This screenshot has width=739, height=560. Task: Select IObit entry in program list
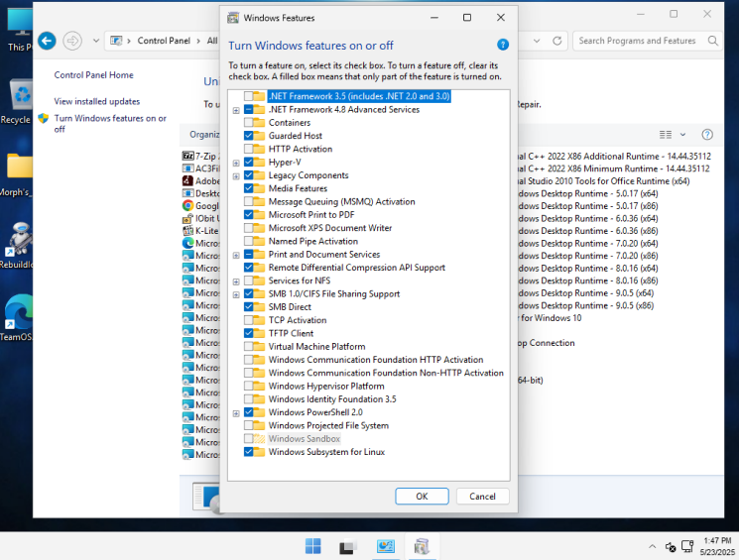[200, 218]
